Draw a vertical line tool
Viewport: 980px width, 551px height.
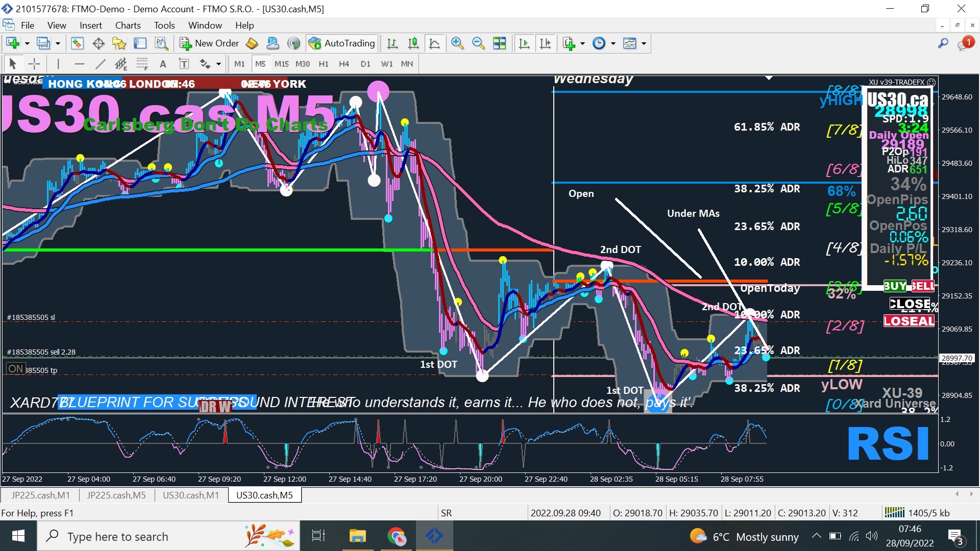[x=58, y=64]
